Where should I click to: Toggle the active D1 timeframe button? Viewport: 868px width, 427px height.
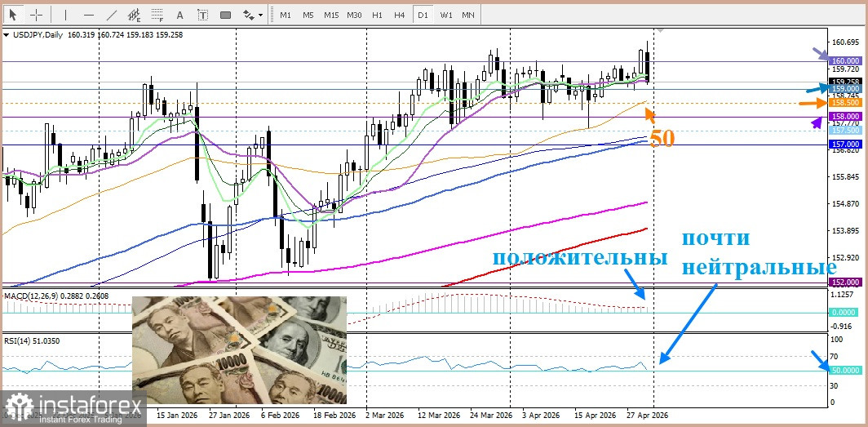423,15
